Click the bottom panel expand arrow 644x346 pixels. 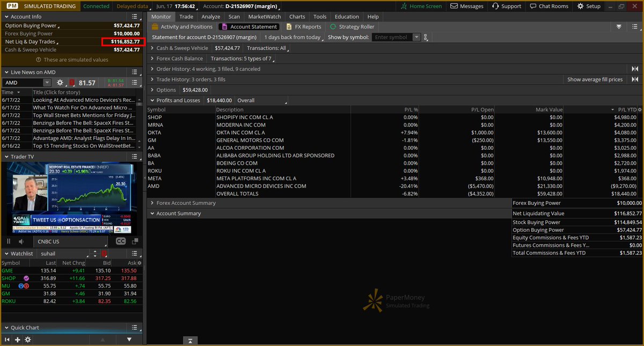coord(190,340)
